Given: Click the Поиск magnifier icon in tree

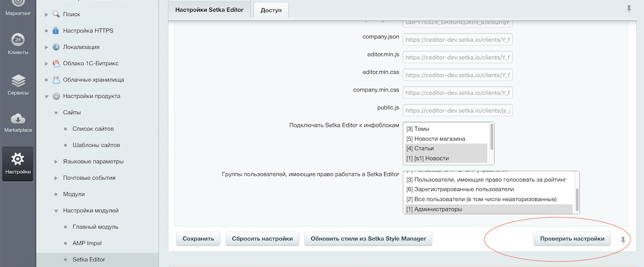Looking at the screenshot, I should click(x=56, y=14).
